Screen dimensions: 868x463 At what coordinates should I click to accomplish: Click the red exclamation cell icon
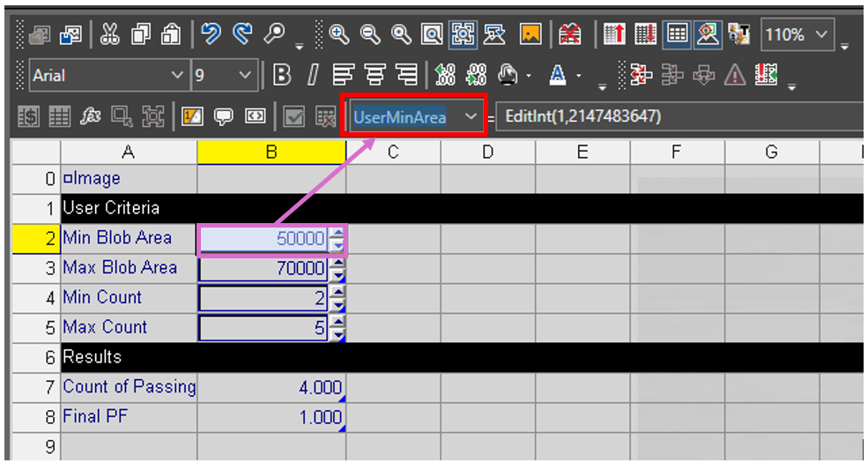pyautogui.click(x=766, y=75)
